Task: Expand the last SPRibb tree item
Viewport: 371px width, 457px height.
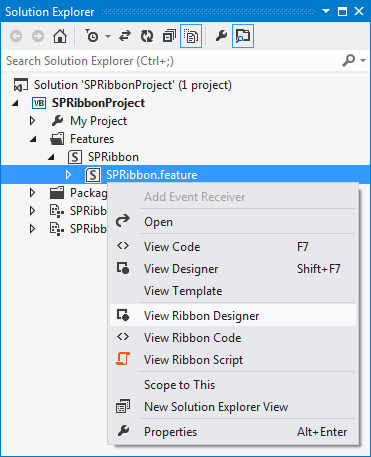Action: pos(32,229)
